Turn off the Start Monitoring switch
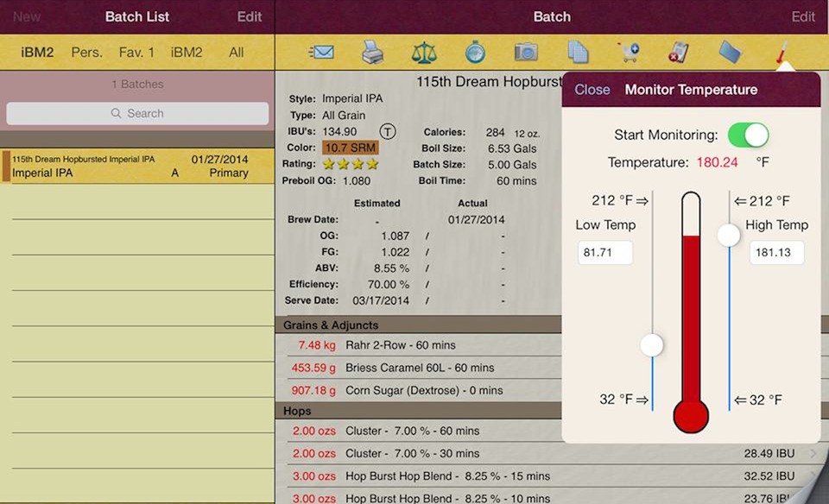Viewport: 829px width, 504px height. [748, 135]
